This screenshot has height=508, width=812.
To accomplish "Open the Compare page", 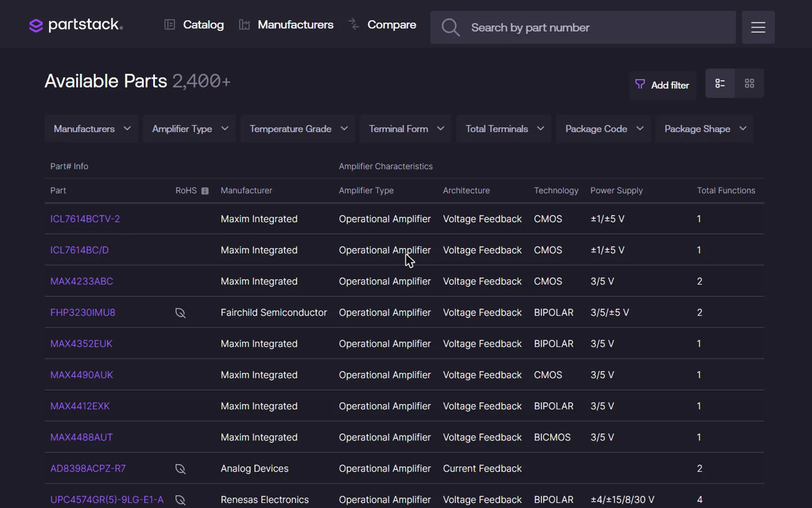I will [391, 24].
